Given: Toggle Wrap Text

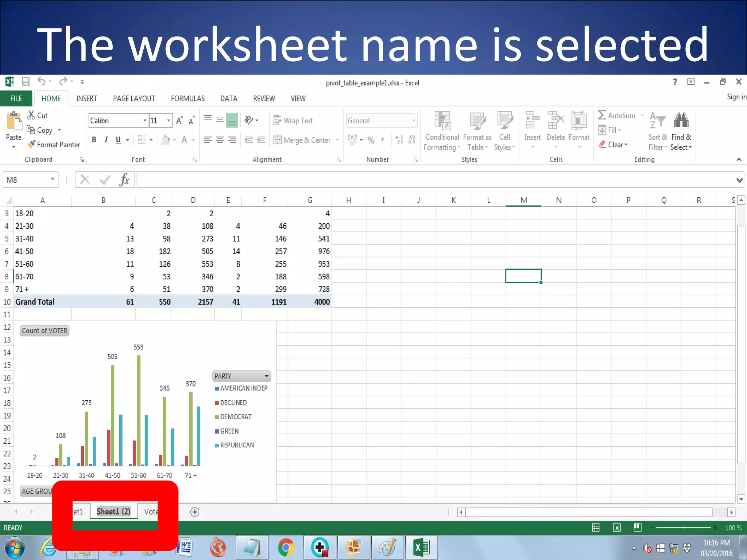Looking at the screenshot, I should [x=293, y=121].
